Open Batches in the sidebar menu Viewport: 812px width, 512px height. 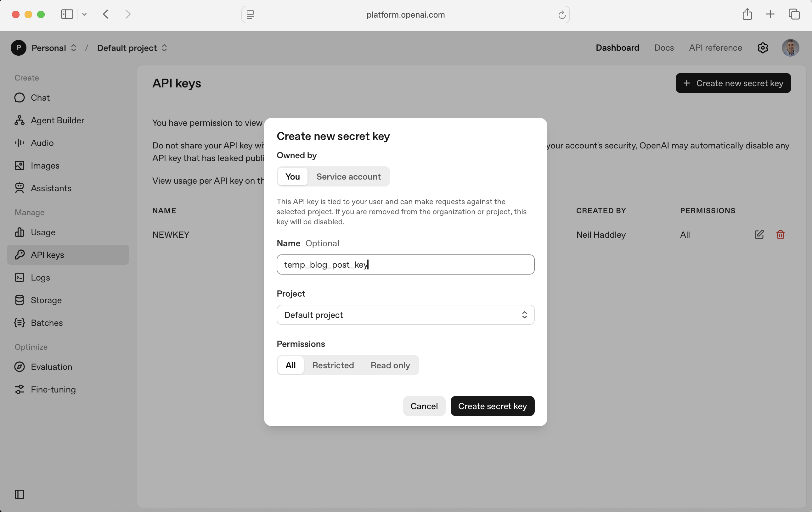pyautogui.click(x=47, y=323)
